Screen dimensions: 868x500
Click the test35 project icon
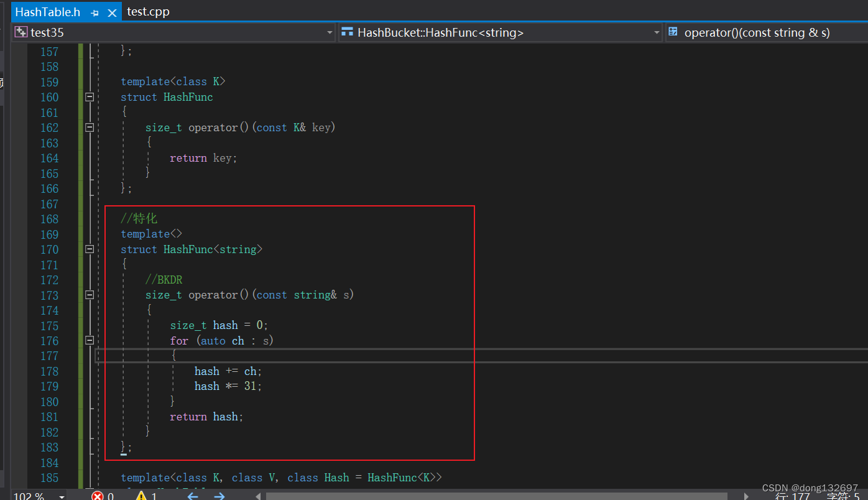(x=21, y=32)
